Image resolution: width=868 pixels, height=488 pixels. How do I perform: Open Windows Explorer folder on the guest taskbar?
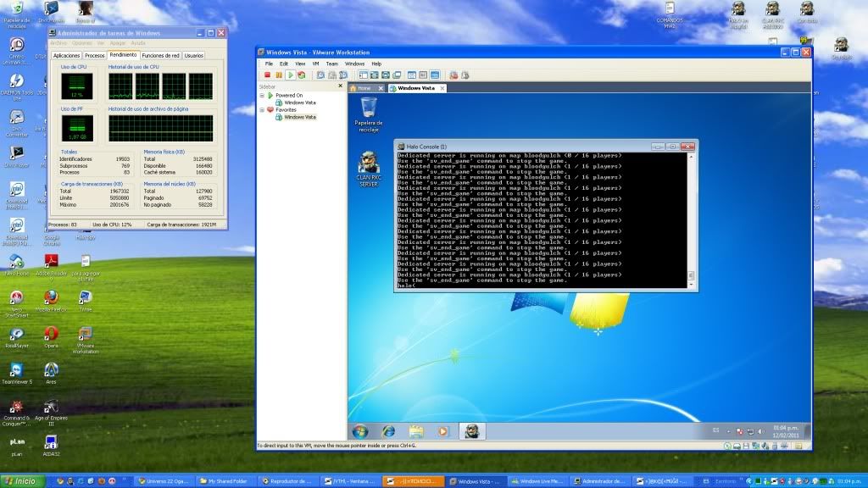[x=416, y=431]
